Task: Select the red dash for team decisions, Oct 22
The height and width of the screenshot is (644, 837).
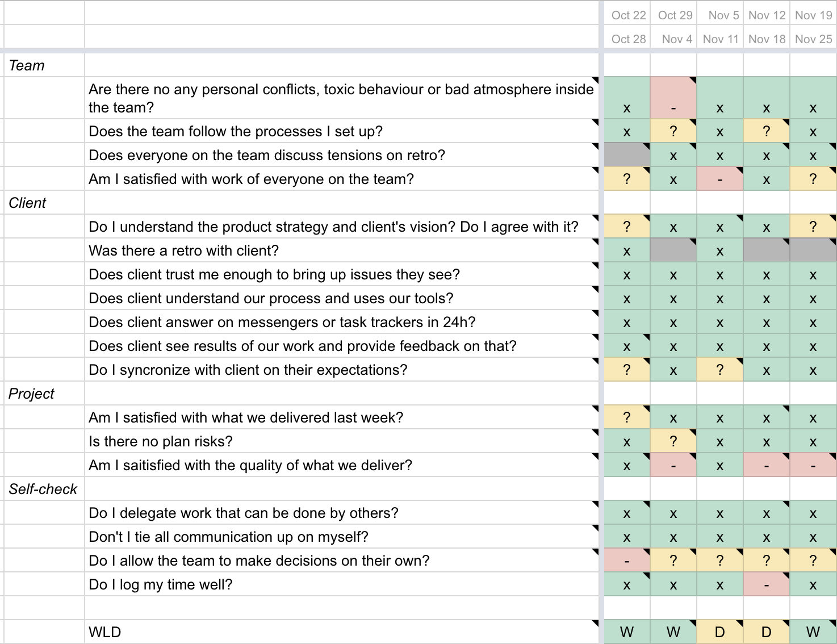Action: tap(627, 561)
